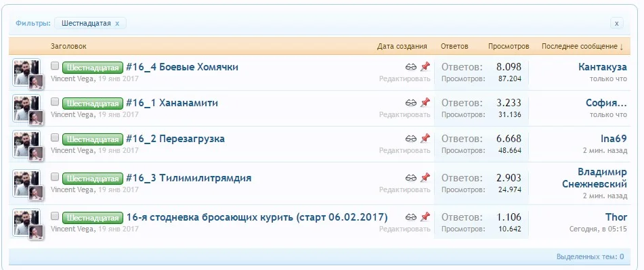Open thread #16_4 Боевые Хомячки

coord(182,67)
